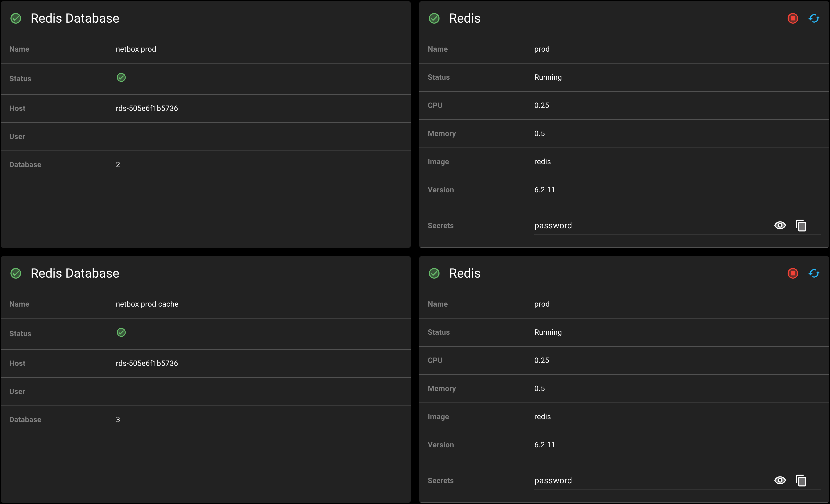Copy the bottom Redis password secret
Screen dimensions: 830x504
[x=801, y=480]
